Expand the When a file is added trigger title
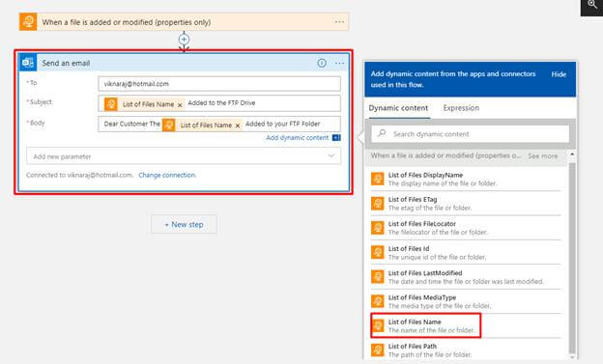 coord(127,22)
